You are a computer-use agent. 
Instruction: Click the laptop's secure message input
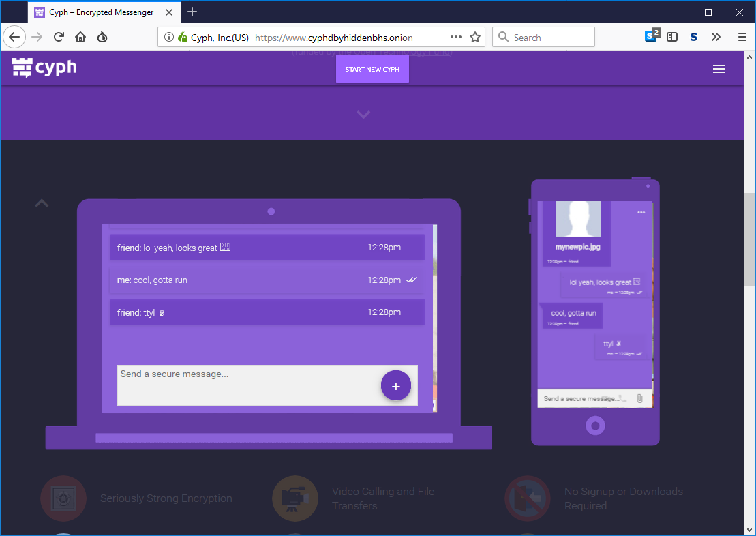coord(267,385)
